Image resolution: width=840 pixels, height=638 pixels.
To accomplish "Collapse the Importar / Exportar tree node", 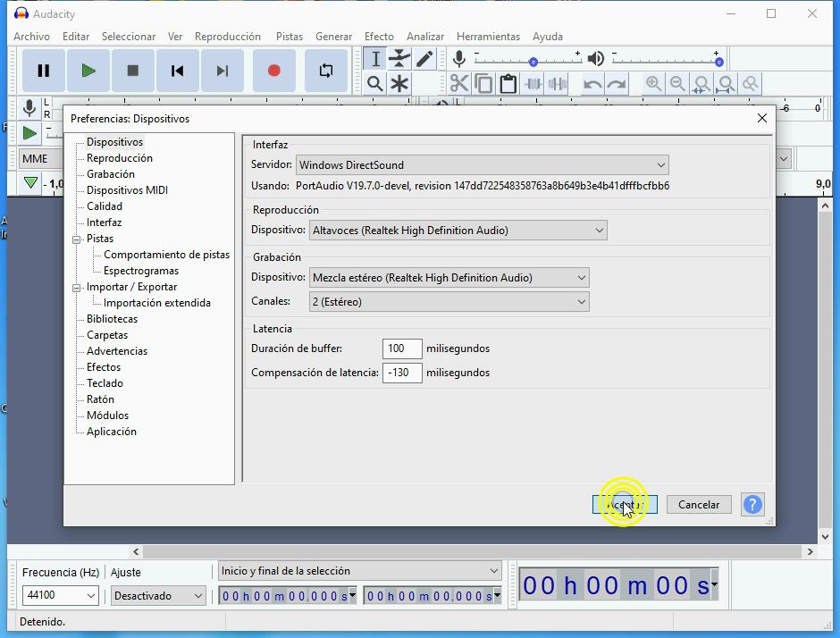I will pos(76,288).
